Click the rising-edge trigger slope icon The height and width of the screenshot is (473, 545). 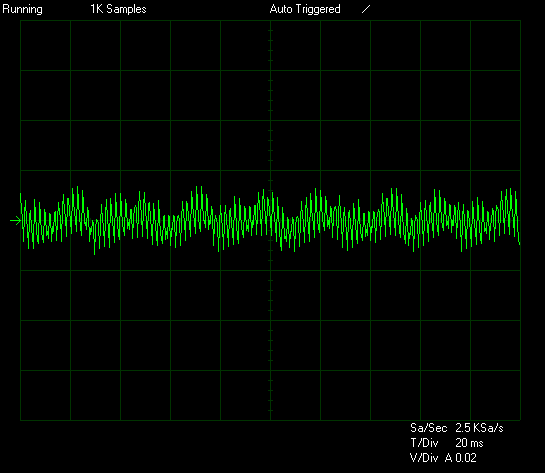366,9
